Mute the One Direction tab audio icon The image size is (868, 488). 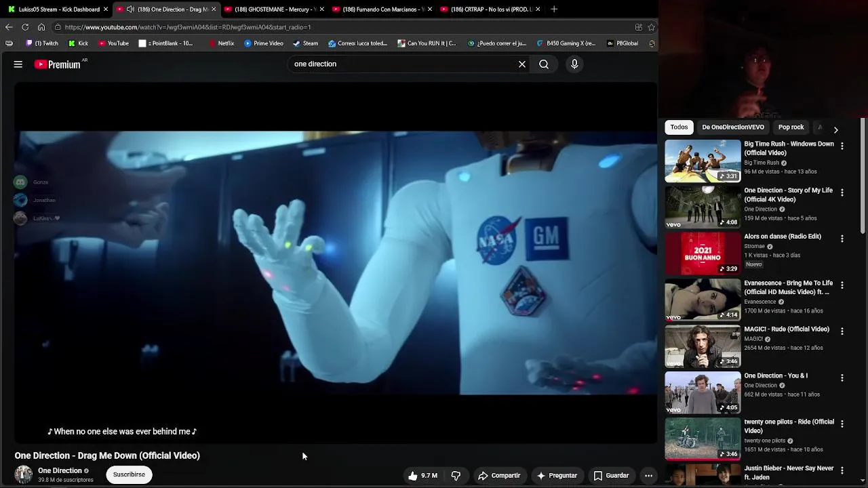(x=130, y=9)
